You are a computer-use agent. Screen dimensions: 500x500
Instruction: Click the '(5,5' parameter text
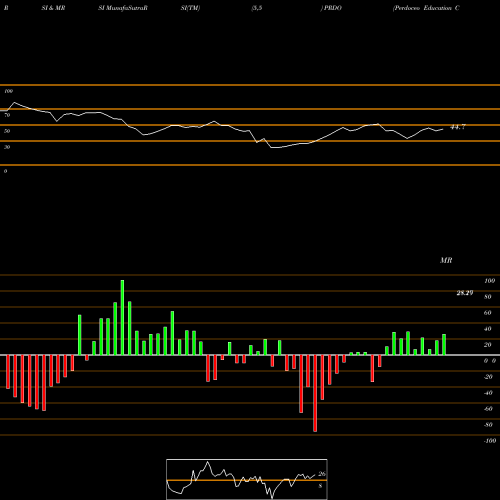(x=257, y=8)
